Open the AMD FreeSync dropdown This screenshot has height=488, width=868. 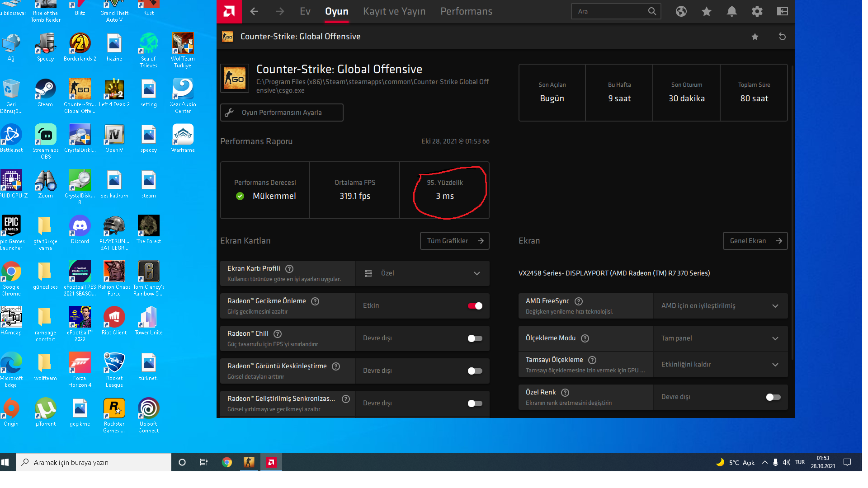click(x=775, y=306)
